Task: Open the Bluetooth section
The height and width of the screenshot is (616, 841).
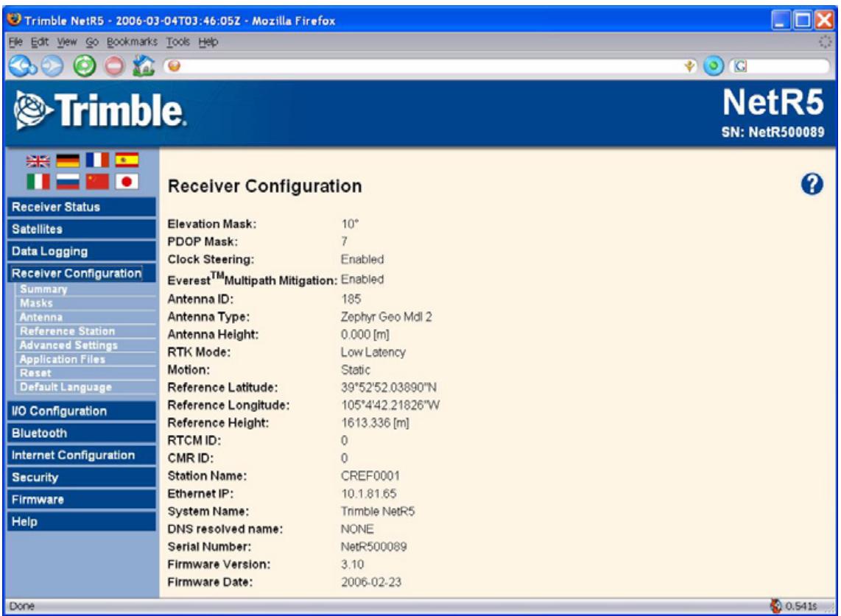Action: point(82,433)
